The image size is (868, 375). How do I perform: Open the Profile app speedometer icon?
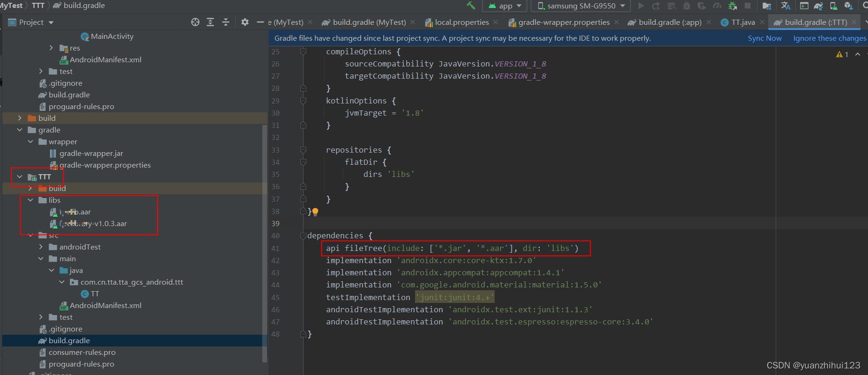click(x=717, y=6)
